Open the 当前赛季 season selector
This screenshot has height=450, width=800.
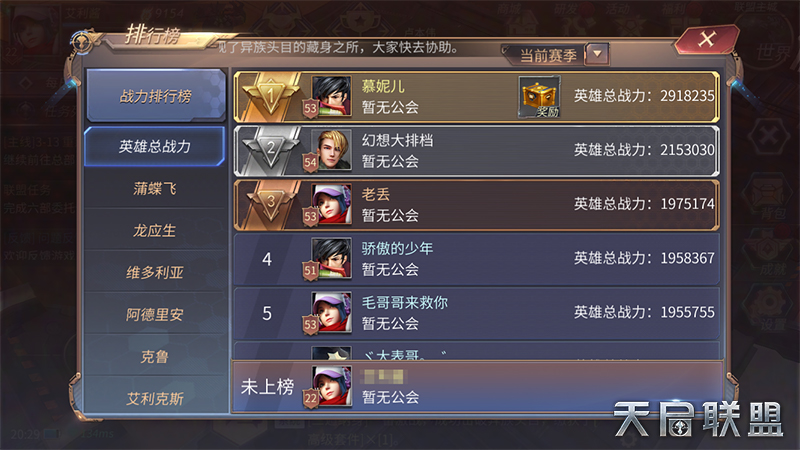548,55
